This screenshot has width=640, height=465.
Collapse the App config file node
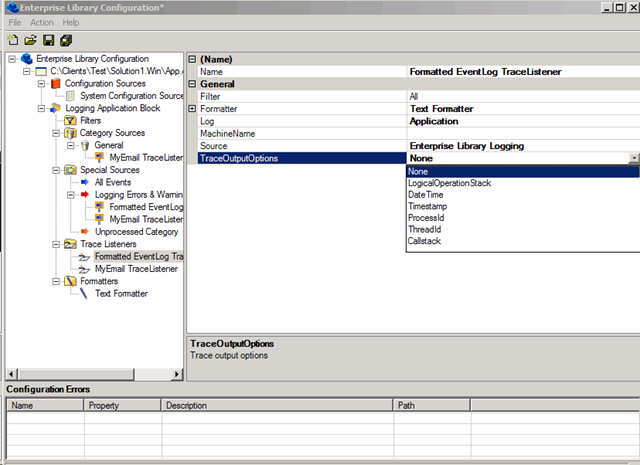[27, 71]
